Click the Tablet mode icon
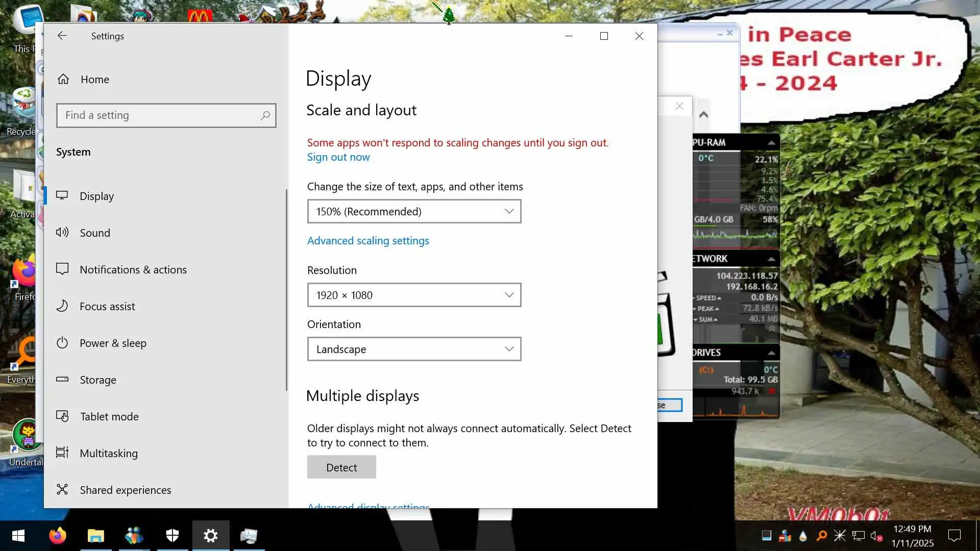 click(x=62, y=416)
